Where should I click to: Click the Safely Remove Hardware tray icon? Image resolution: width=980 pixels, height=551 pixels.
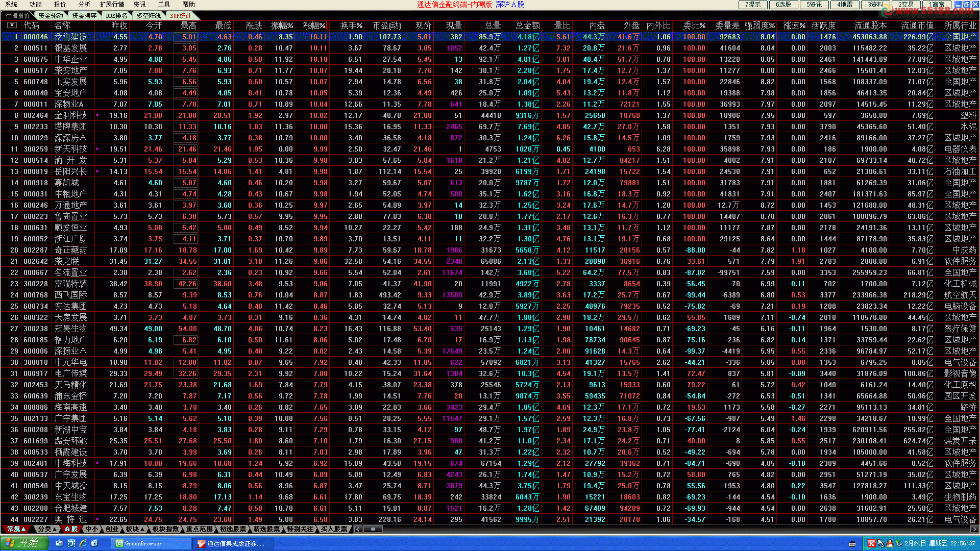point(898,543)
